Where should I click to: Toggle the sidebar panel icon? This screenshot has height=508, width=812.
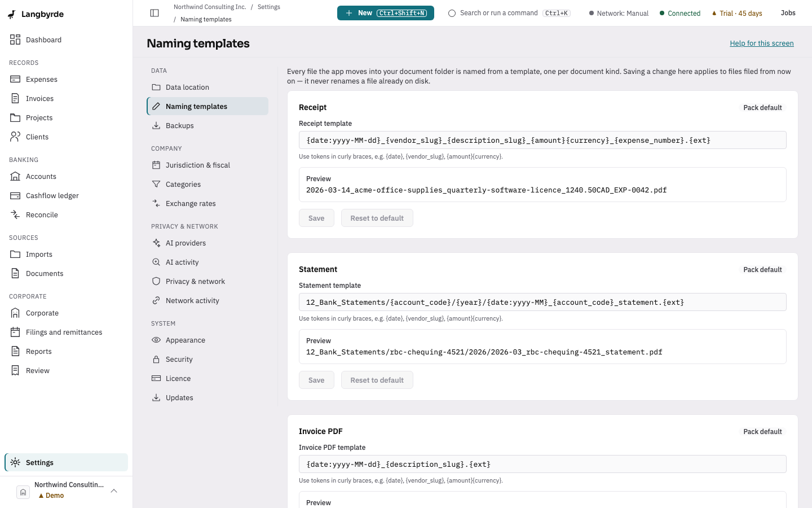tap(155, 13)
